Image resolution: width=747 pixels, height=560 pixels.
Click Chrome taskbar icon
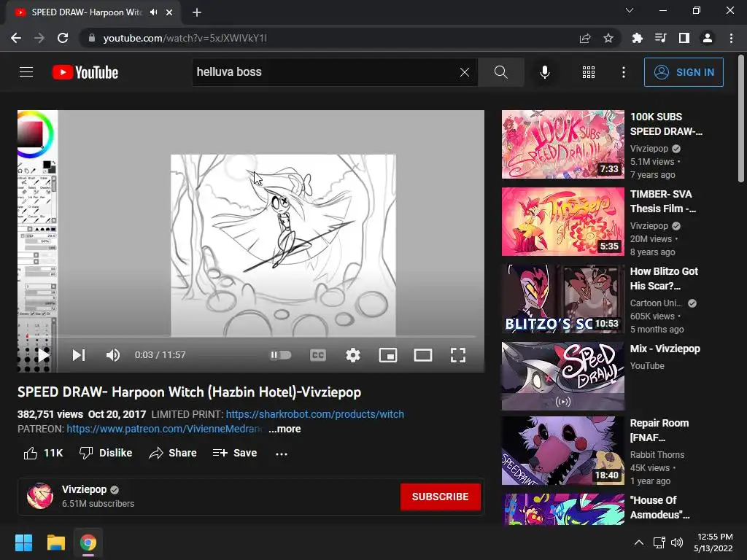coord(88,542)
